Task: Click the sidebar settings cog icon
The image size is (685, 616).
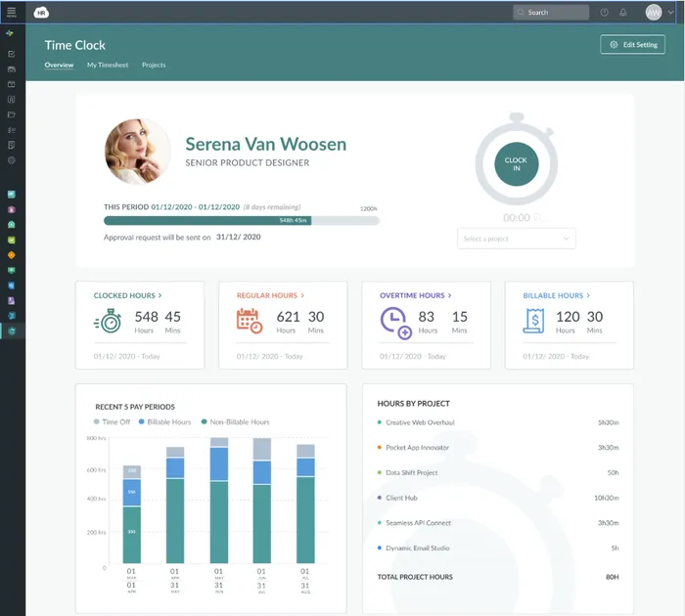Action: tap(12, 160)
